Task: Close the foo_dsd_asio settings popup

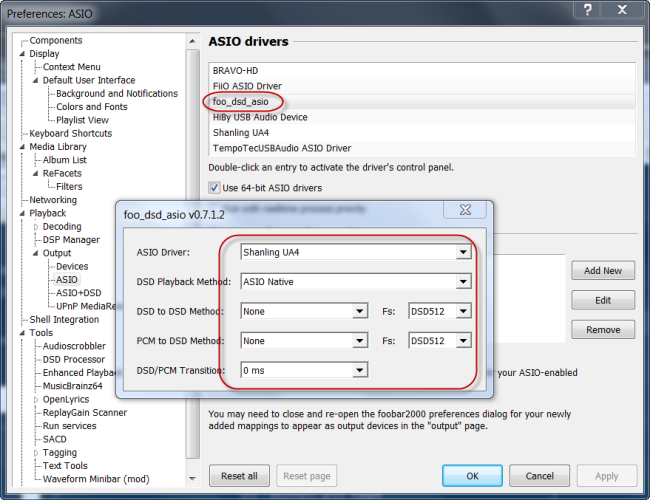Action: (465, 210)
